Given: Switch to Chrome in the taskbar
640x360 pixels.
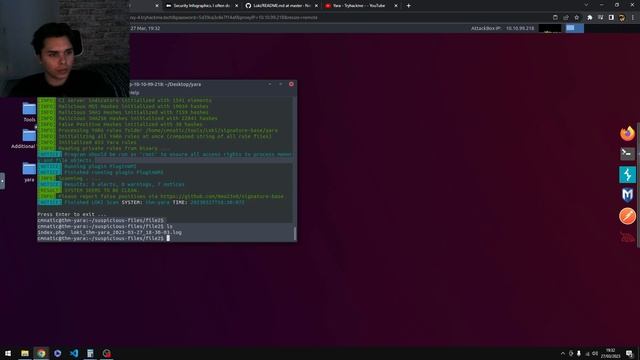Looking at the screenshot, I should click(41, 353).
